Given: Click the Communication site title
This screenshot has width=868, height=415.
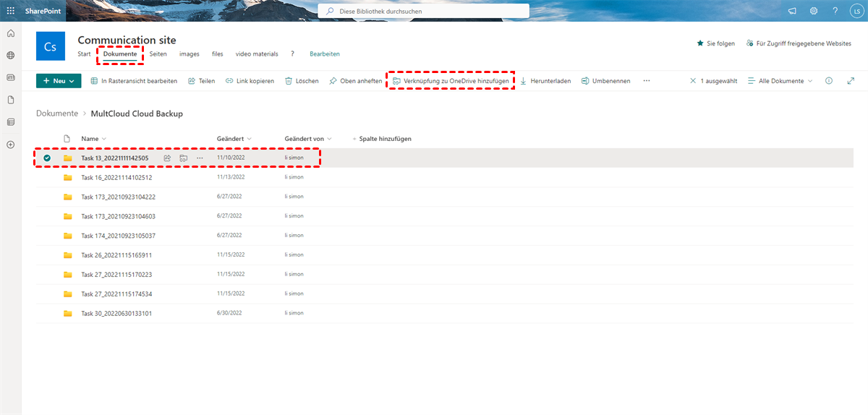Looking at the screenshot, I should (127, 40).
